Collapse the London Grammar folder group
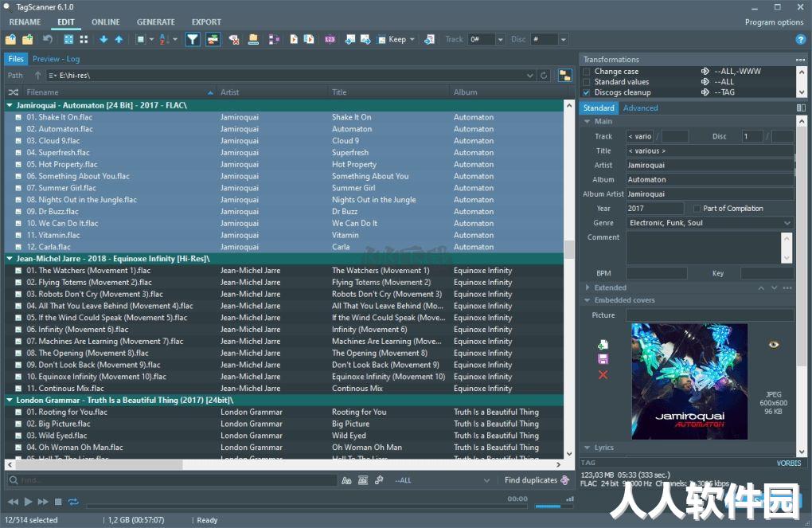Viewport: 812px width, 528px height. 10,400
